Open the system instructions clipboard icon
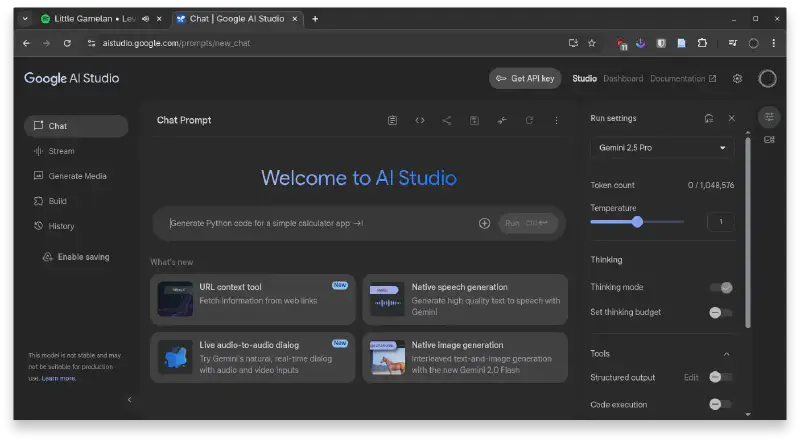The height and width of the screenshot is (440, 800). pos(392,120)
